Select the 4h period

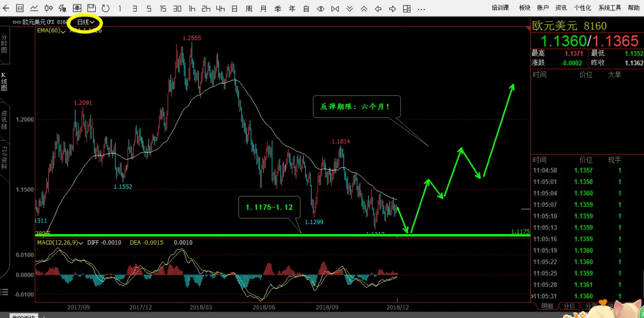[x=220, y=9]
